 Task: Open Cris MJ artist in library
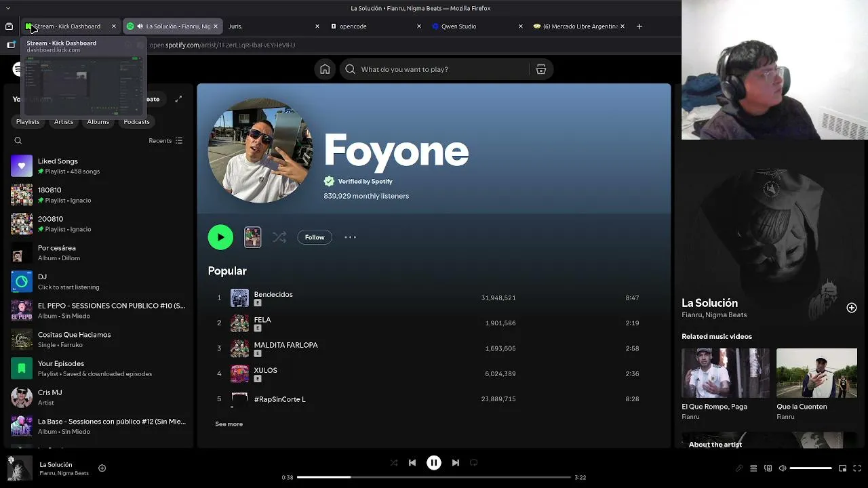pyautogui.click(x=98, y=397)
